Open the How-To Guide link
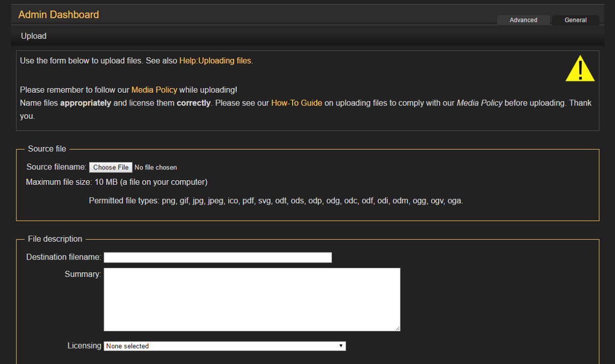The width and height of the screenshot is (615, 364). pos(296,103)
